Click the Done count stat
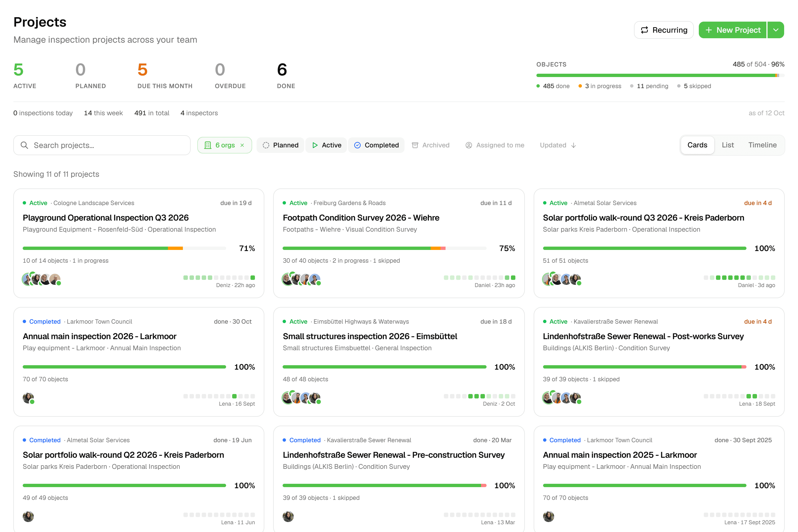The image size is (798, 532). pyautogui.click(x=286, y=75)
